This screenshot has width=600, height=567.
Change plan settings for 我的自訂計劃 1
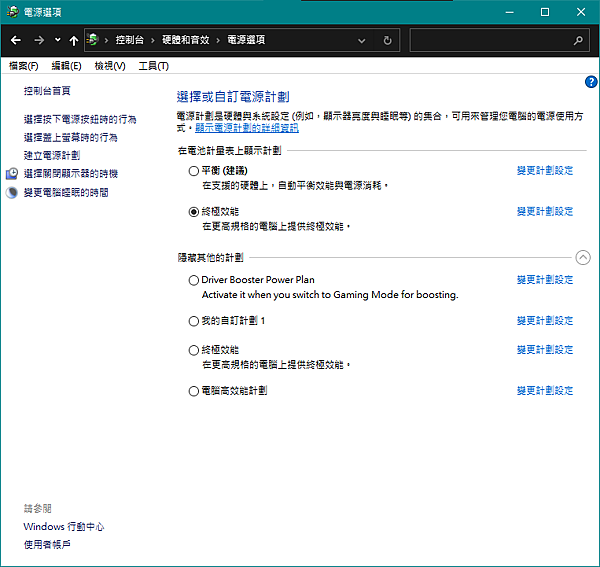coord(545,320)
